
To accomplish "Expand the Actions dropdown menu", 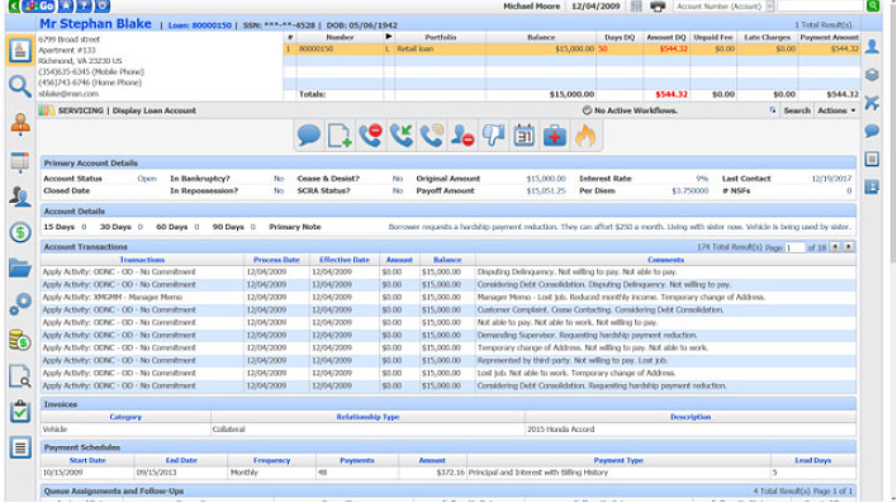I will [x=837, y=110].
